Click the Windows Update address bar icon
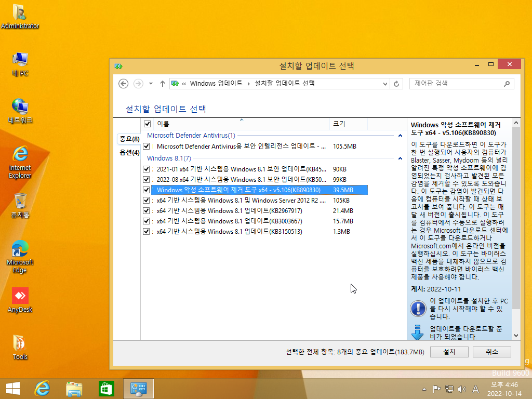 tap(175, 84)
